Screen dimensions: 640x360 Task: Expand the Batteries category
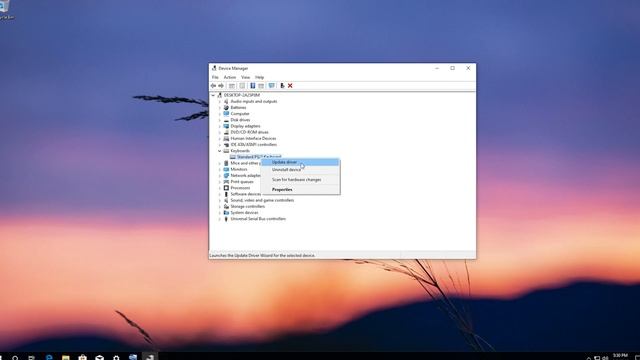(x=220, y=107)
